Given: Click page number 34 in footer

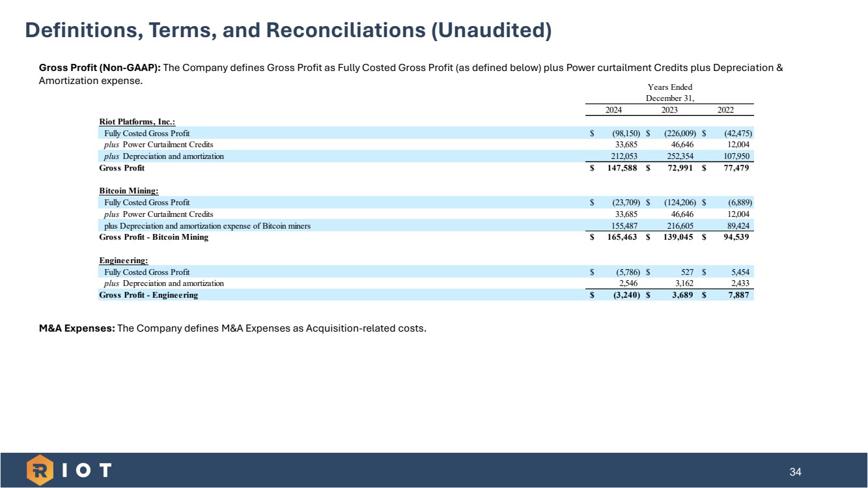Looking at the screenshot, I should (795, 472).
